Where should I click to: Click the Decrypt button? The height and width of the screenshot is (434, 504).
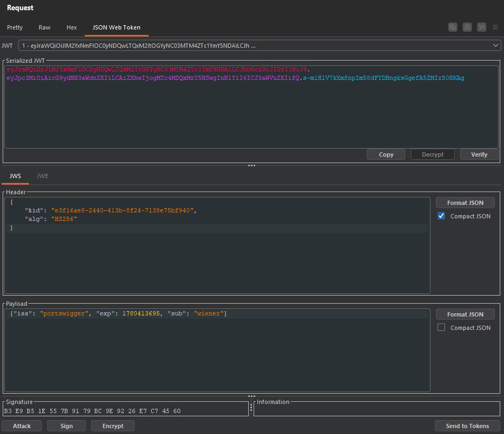[432, 155]
